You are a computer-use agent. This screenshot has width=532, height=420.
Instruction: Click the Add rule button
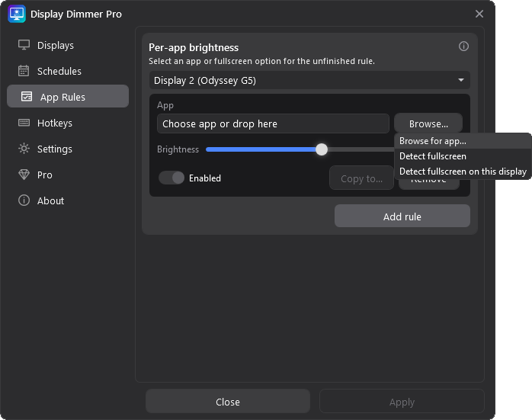[402, 216]
